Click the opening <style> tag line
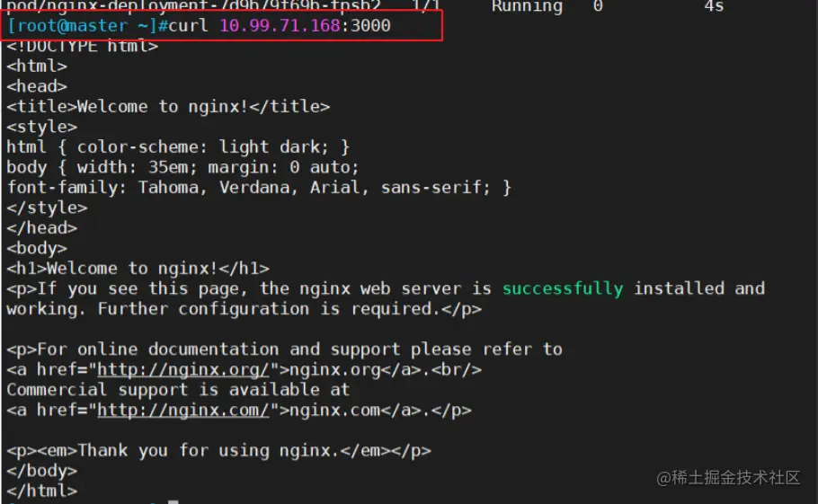 [41, 128]
